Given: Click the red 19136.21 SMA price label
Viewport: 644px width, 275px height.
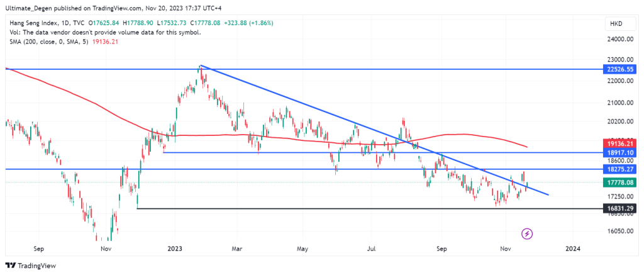Looking at the screenshot, I should click(x=619, y=143).
